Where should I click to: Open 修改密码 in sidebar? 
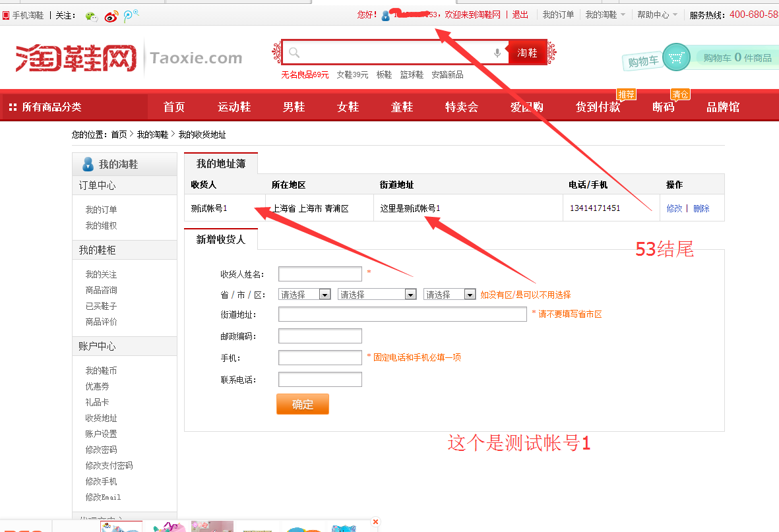[101, 450]
